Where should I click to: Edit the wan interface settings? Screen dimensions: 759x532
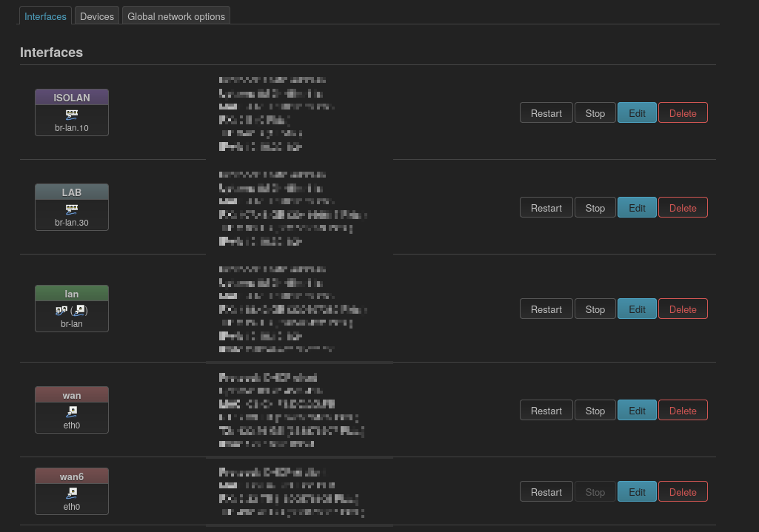pyautogui.click(x=636, y=410)
